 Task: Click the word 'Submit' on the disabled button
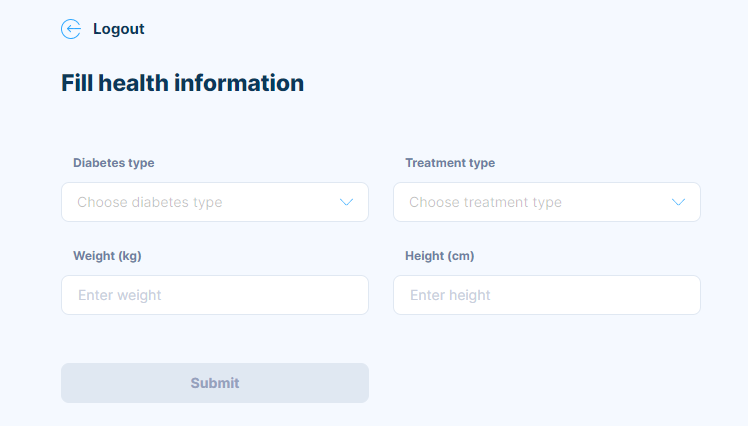[x=215, y=383]
